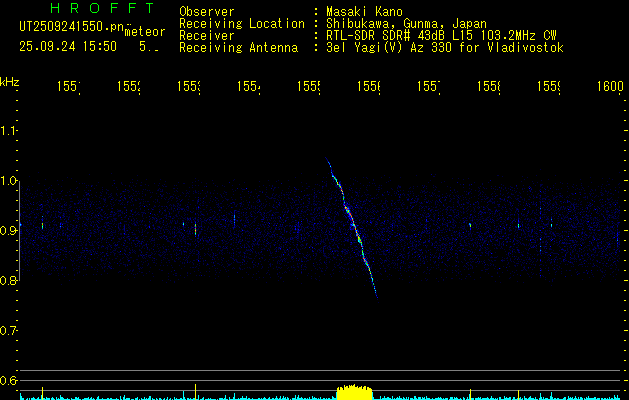Image resolution: width=629 pixels, height=400 pixels.
Task: Select the 1600 time axis label
Action: 609,88
